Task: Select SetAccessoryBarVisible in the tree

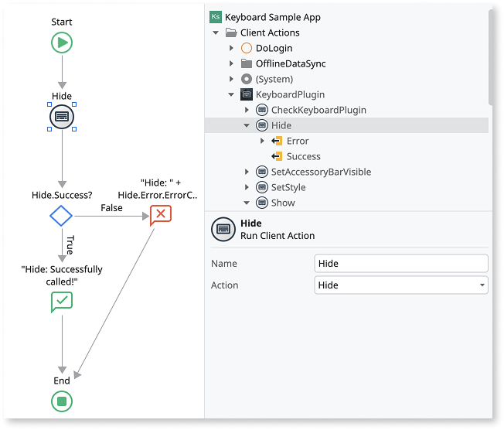Action: 321,172
